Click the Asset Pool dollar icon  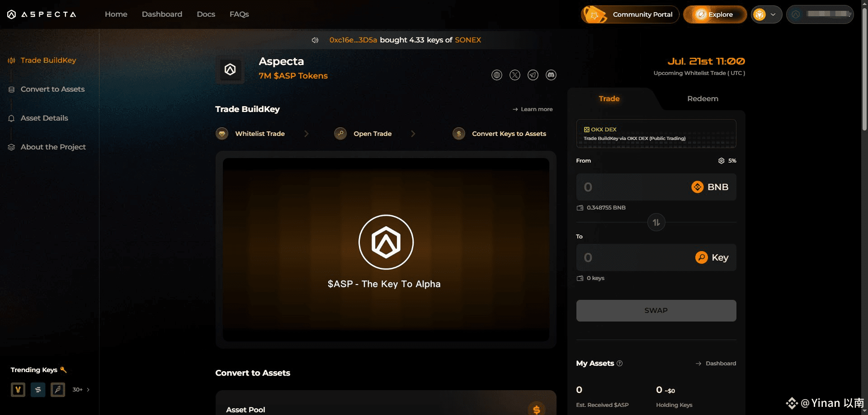pyautogui.click(x=537, y=409)
